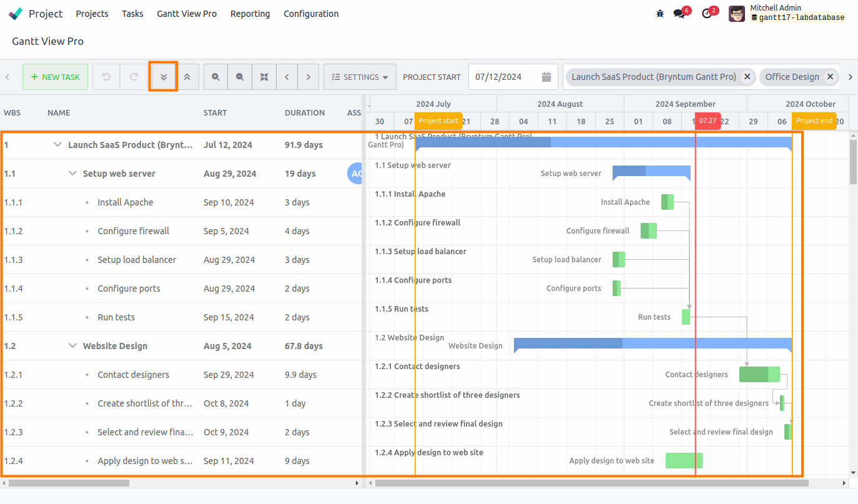Switch to the Reporting menu
Screen dimensions: 858x504
(x=250, y=14)
